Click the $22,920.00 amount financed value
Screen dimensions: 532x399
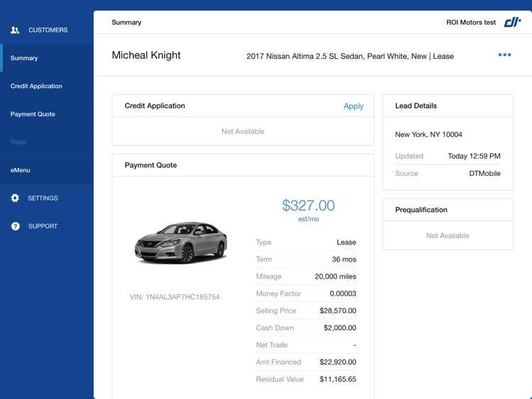(x=338, y=362)
